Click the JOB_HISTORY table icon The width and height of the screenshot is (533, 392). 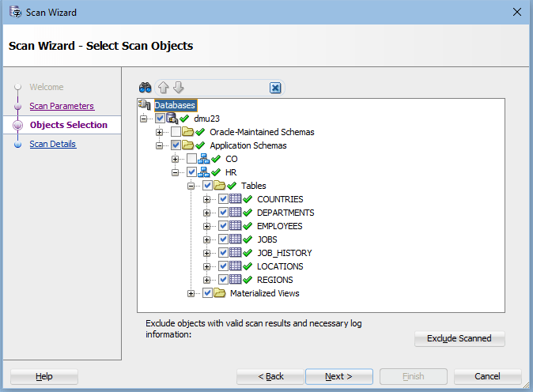pyautogui.click(x=235, y=253)
